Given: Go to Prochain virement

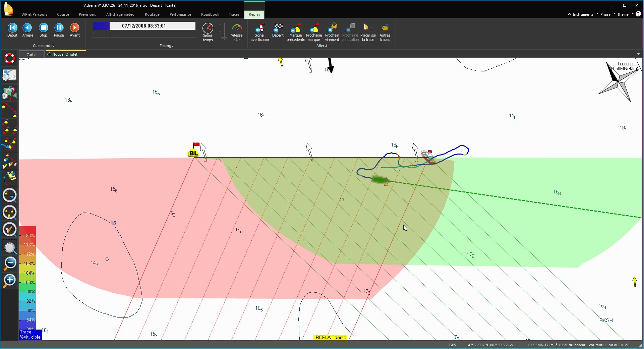Looking at the screenshot, I should point(332,32).
